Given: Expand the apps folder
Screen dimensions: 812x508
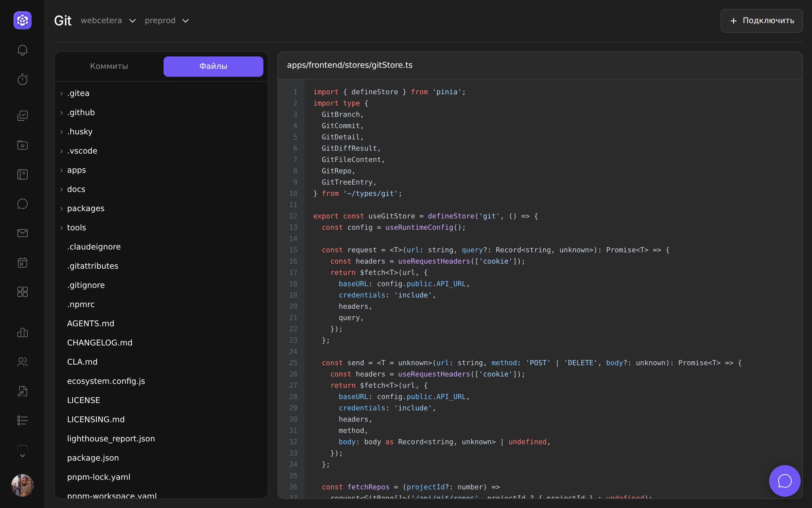Looking at the screenshot, I should point(161,170).
